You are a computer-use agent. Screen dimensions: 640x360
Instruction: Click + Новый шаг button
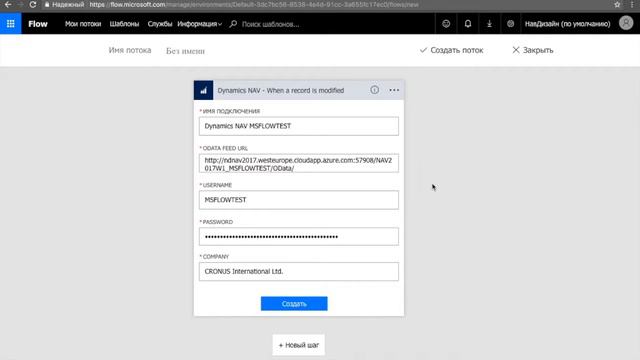point(299,345)
